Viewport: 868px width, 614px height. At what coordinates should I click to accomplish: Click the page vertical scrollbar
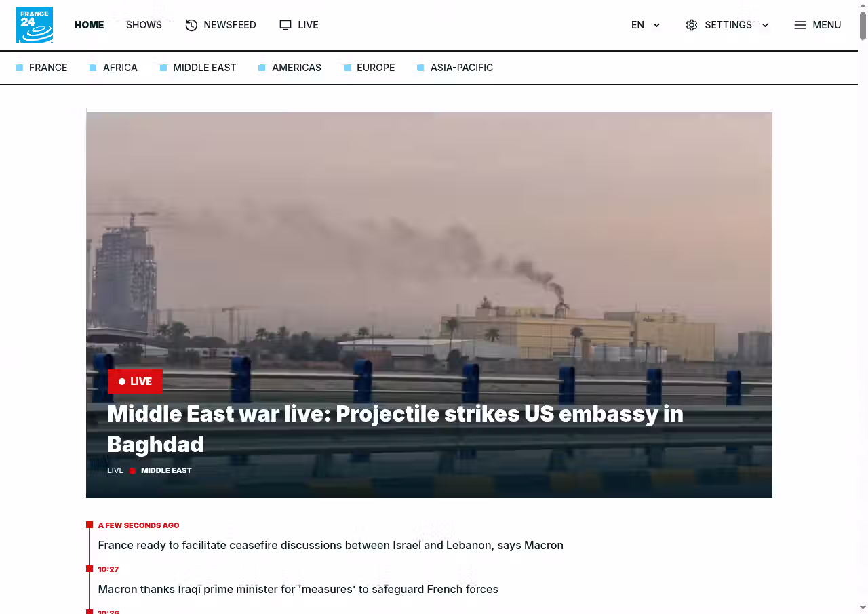[863, 307]
